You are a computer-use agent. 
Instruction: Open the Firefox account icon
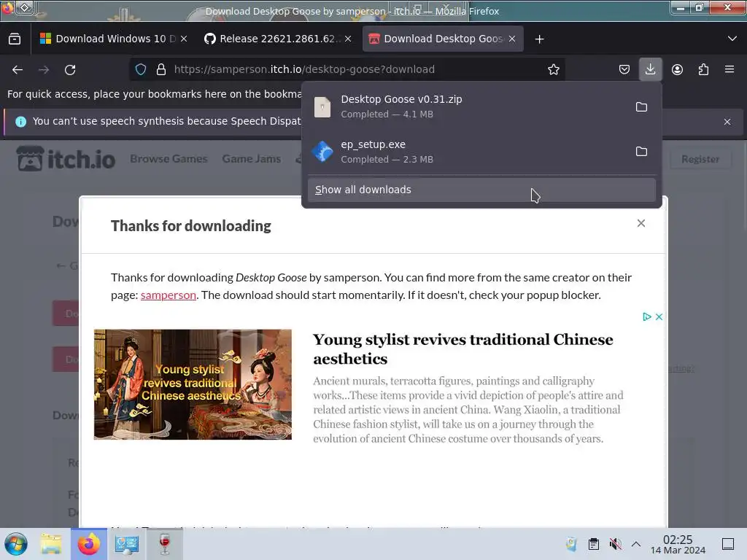click(677, 69)
